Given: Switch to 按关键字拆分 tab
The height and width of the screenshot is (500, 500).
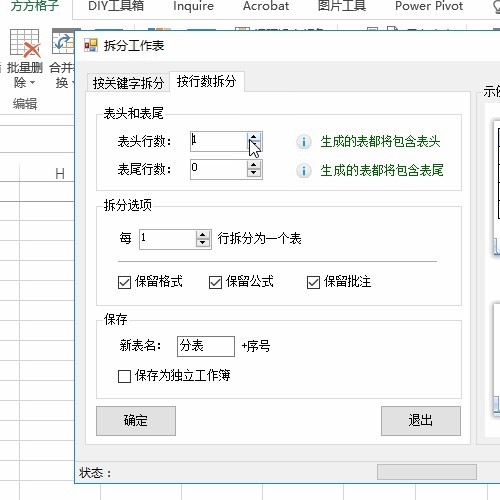Looking at the screenshot, I should coord(128,83).
